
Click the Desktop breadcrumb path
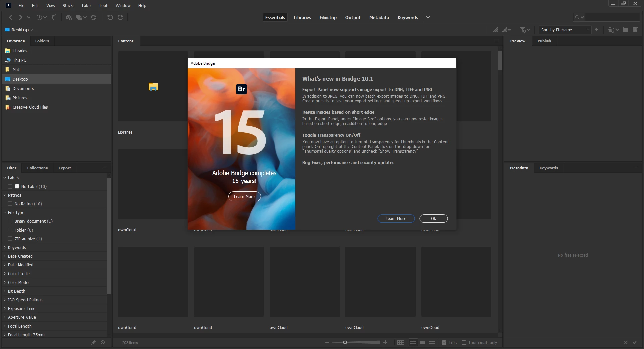(20, 30)
